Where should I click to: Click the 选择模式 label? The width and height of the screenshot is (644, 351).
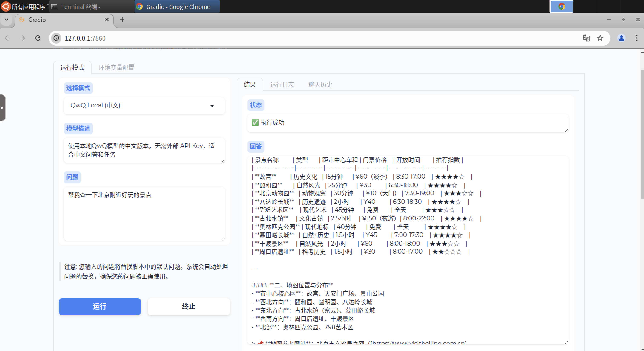(78, 88)
